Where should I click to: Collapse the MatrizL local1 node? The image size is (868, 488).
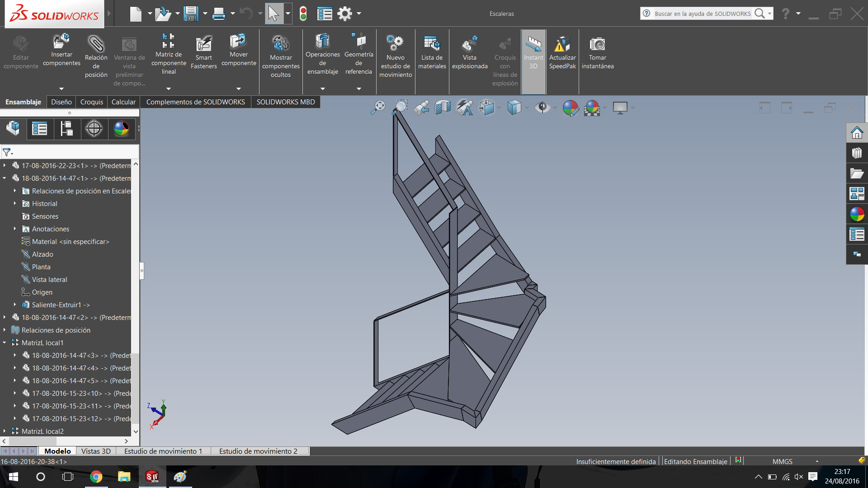tap(5, 343)
